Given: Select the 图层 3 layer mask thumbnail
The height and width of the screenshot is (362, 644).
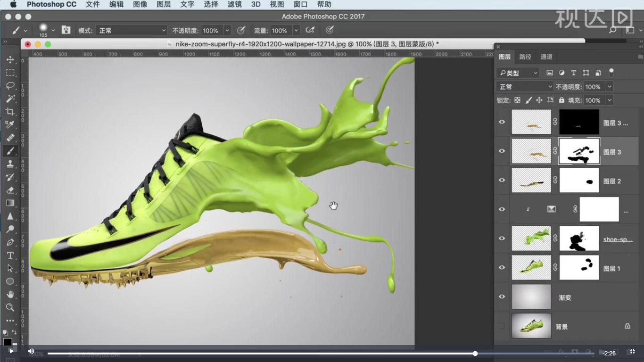Looking at the screenshot, I should coord(579,151).
